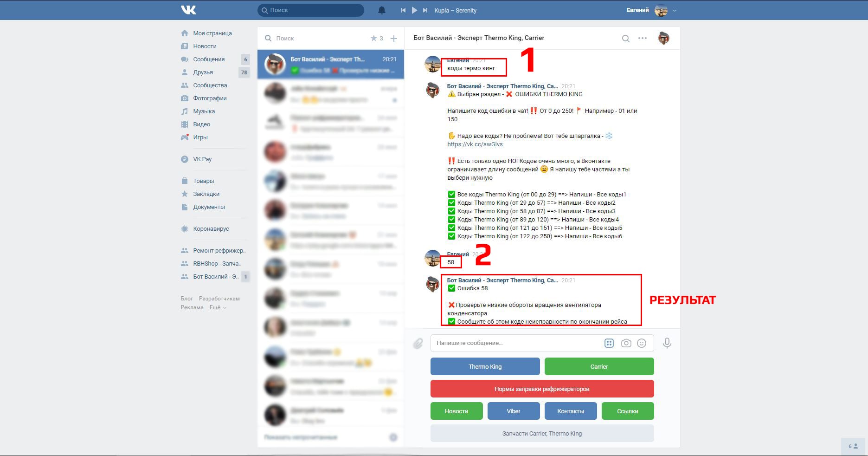Open RBHShop - Запча. community link
Image resolution: width=868 pixels, height=456 pixels.
click(217, 264)
